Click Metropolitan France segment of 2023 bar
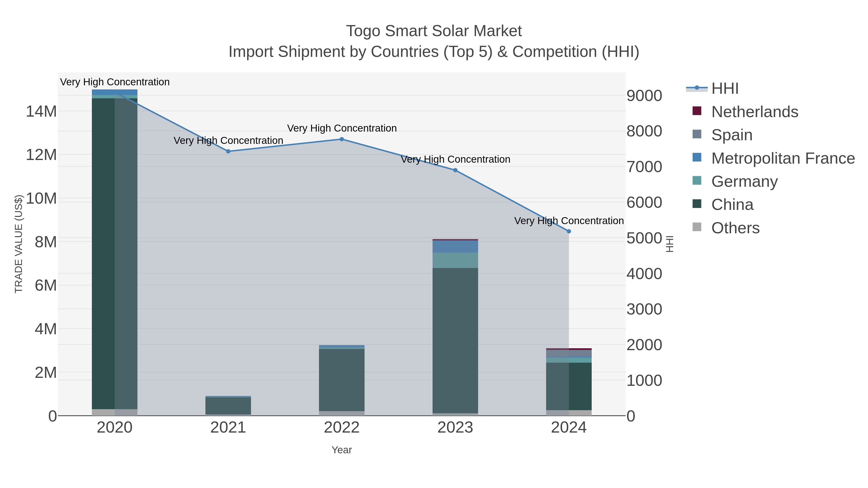The image size is (868, 488). click(455, 247)
